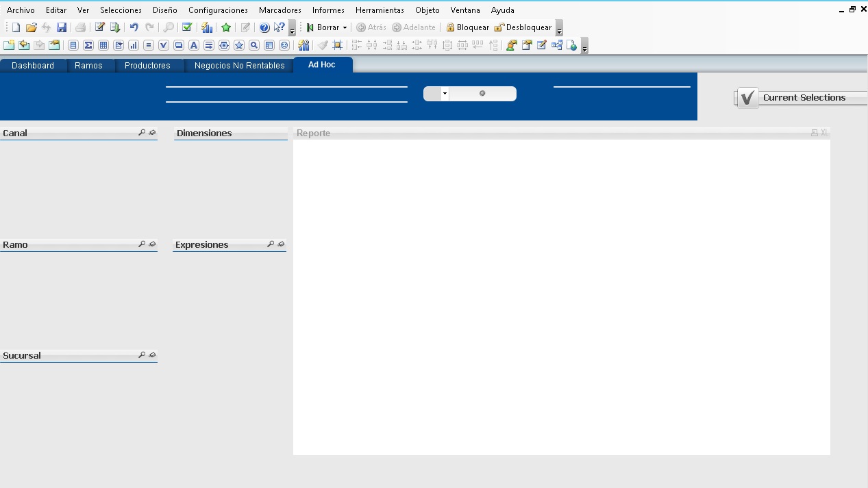Open the Quick Chart wizard icon
This screenshot has height=488, width=868.
pos(206,27)
